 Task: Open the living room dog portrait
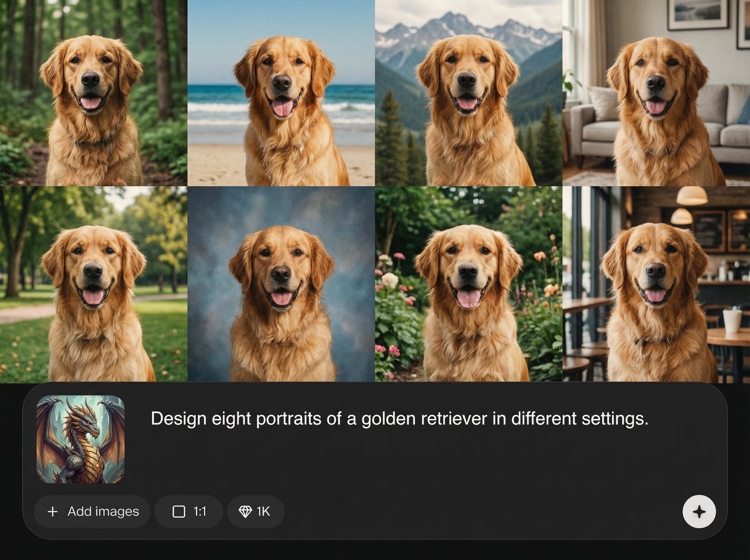click(x=656, y=93)
